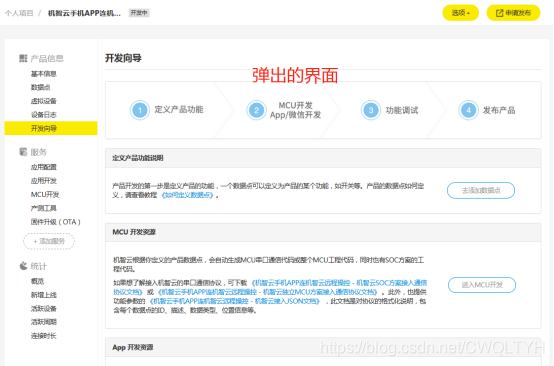This screenshot has width=554, height=366.
Task: Click step 2 circle MCU开发
Action: (x=257, y=110)
